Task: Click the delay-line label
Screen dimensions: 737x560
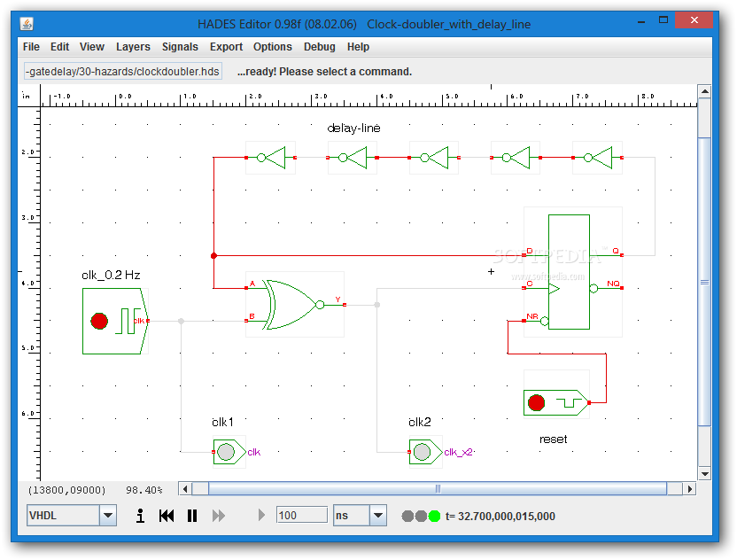Action: pos(354,128)
